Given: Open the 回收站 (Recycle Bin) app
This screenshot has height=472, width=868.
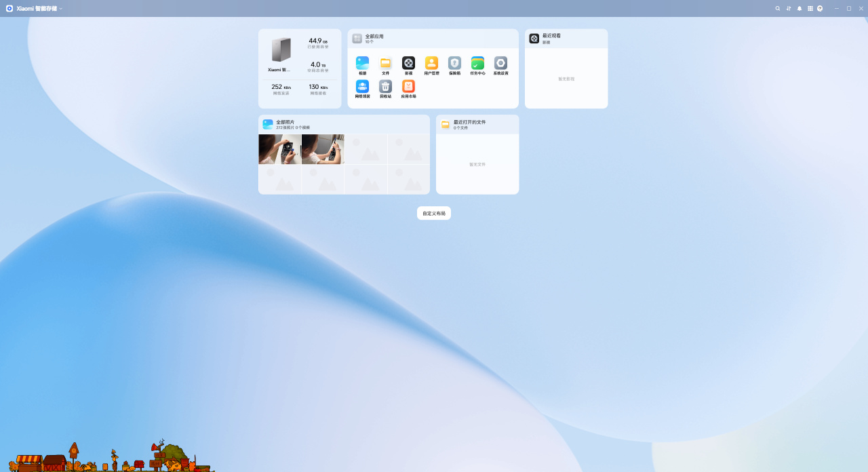Looking at the screenshot, I should 385,86.
